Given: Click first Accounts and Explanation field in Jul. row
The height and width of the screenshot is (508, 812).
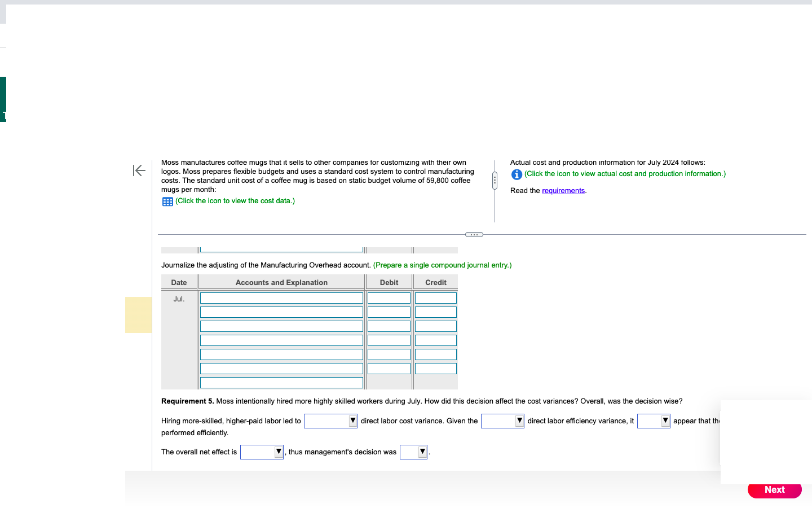Looking at the screenshot, I should pos(281,298).
